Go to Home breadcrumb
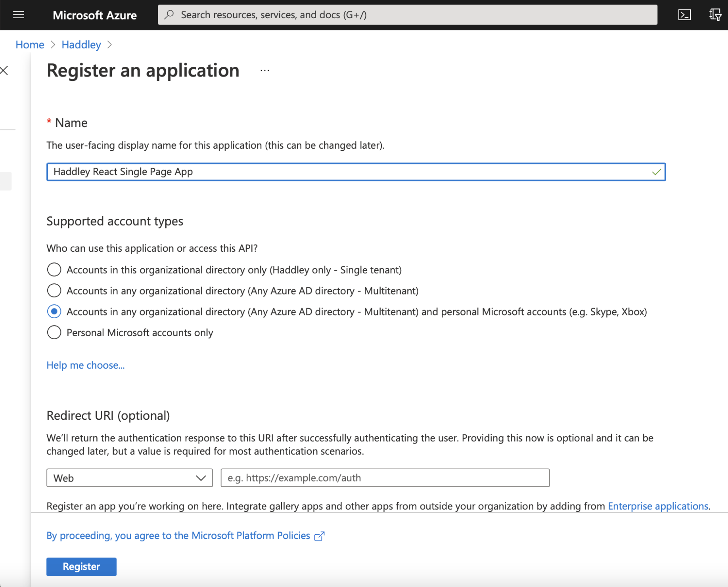 click(x=30, y=45)
